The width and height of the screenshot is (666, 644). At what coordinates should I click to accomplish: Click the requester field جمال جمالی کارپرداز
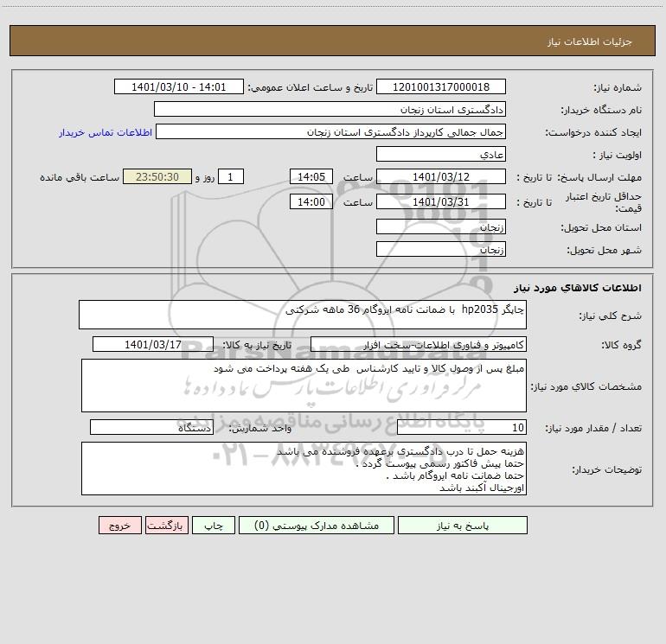(x=330, y=131)
